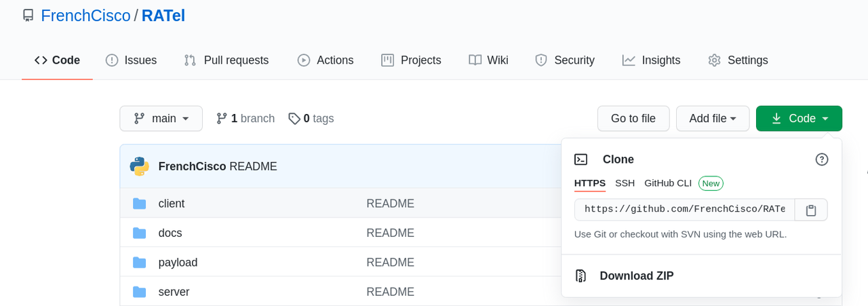View the Security tab

pos(565,60)
